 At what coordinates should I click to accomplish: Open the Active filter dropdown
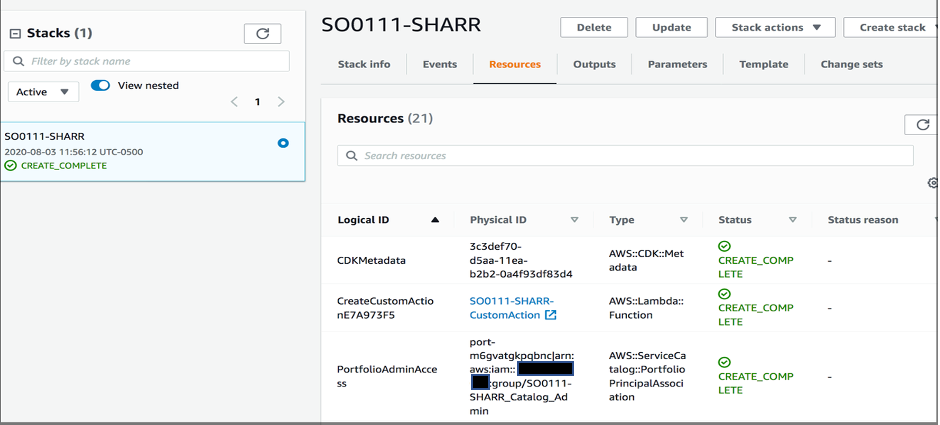(x=43, y=92)
